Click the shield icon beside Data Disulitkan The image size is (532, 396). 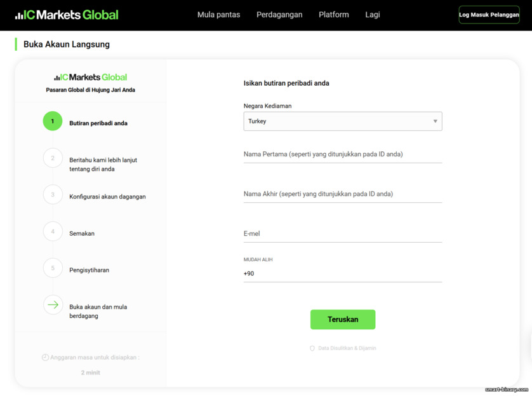pos(312,348)
